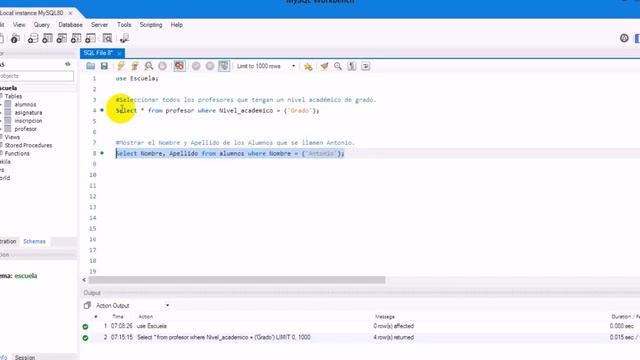Click the Message column header in output
The height and width of the screenshot is (360, 640).
point(384,317)
